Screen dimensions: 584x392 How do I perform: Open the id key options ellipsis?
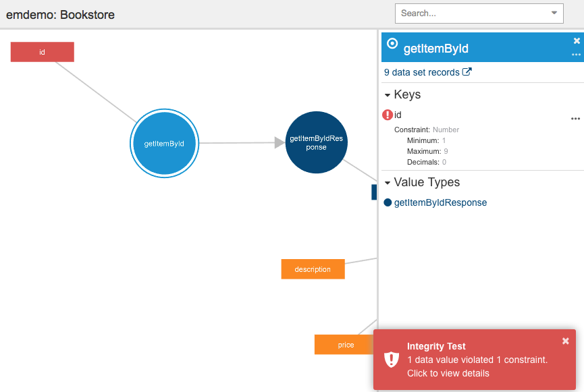[x=575, y=119]
